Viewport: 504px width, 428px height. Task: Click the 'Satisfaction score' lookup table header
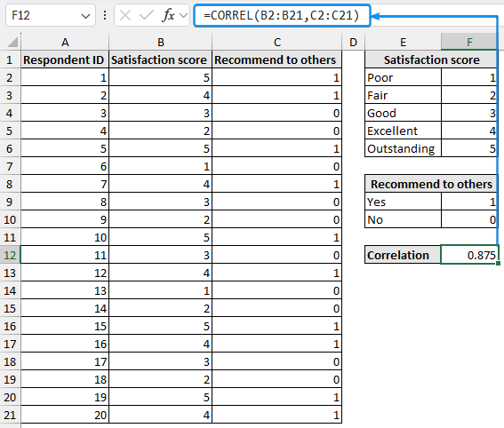point(431,60)
